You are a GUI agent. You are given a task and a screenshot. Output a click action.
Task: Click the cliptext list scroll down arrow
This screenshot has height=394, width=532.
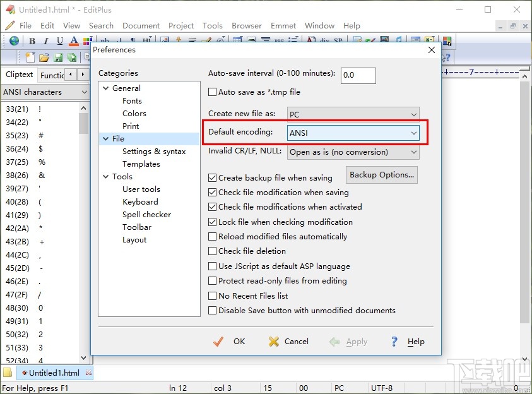(x=84, y=357)
